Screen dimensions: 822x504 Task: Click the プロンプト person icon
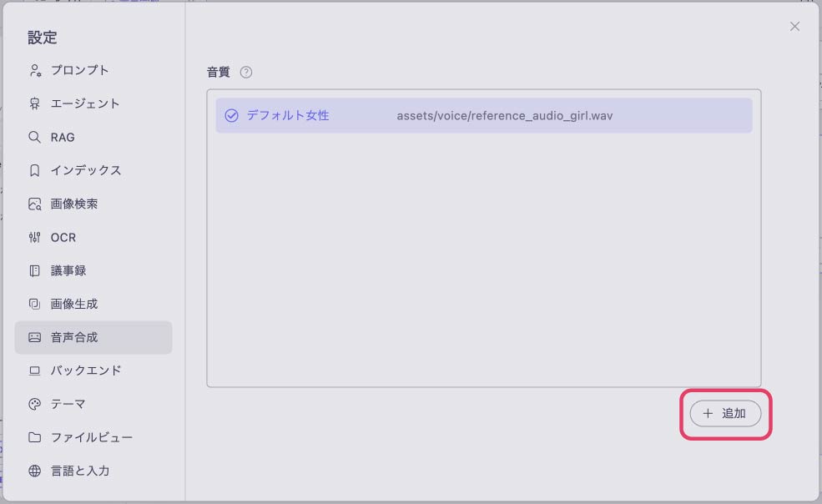pyautogui.click(x=34, y=70)
